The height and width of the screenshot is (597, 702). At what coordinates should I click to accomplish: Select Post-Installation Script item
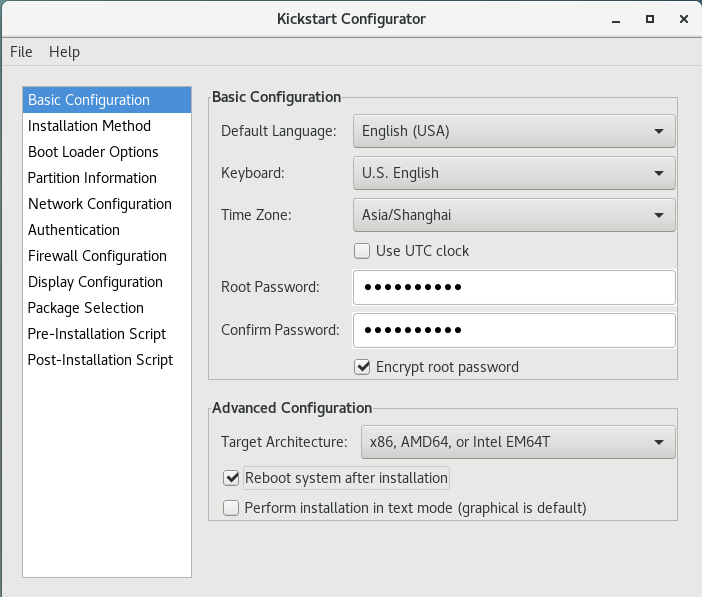[x=100, y=360]
